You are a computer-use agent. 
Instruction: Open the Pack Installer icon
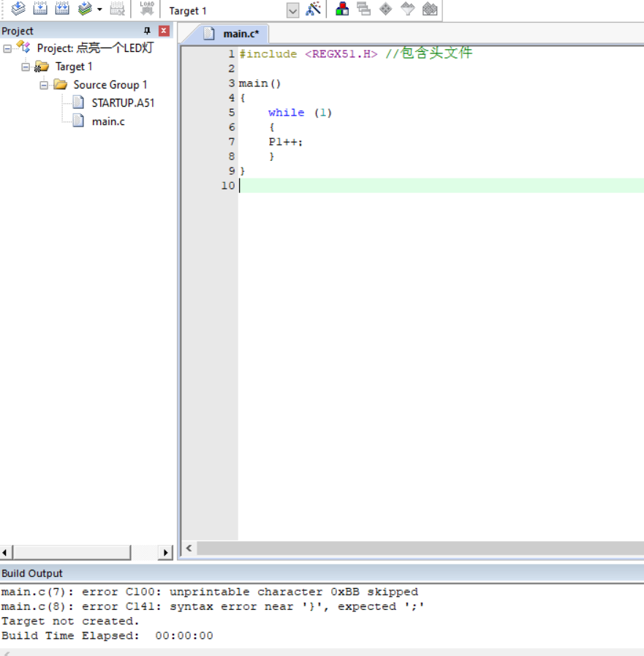click(x=430, y=9)
